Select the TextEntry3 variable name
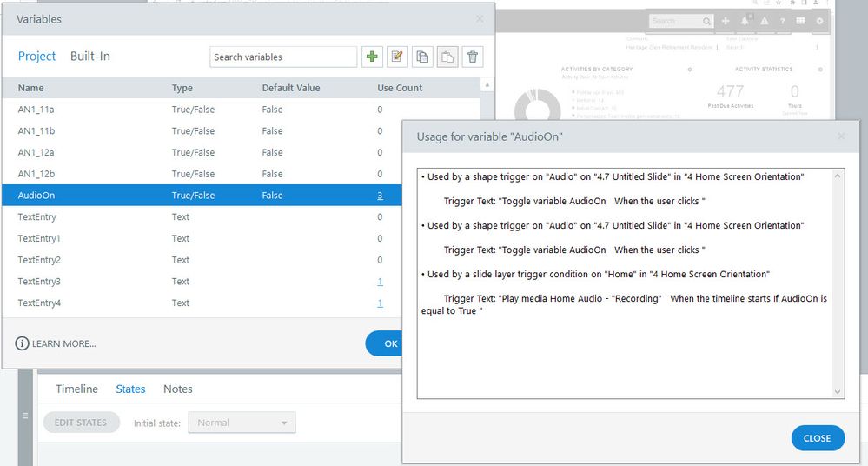The image size is (868, 466). (39, 282)
